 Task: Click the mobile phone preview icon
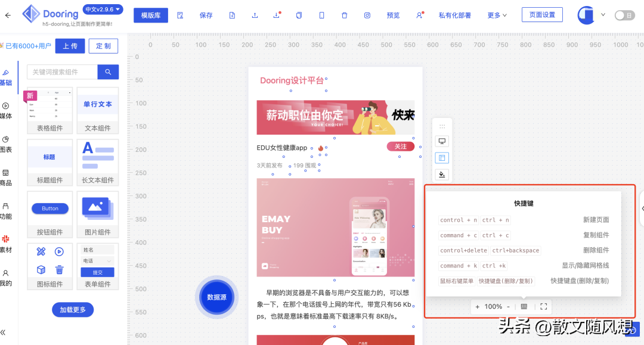[321, 15]
